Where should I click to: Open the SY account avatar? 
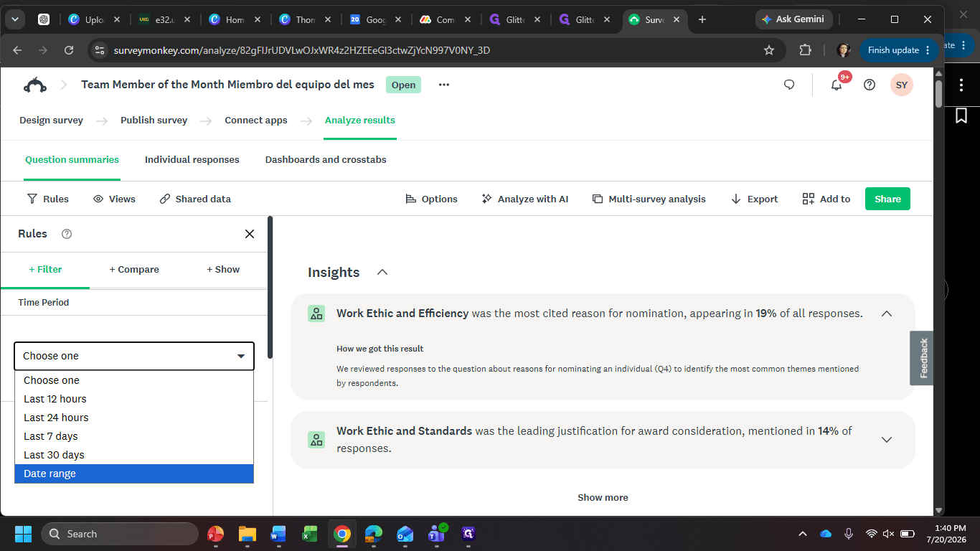click(902, 85)
